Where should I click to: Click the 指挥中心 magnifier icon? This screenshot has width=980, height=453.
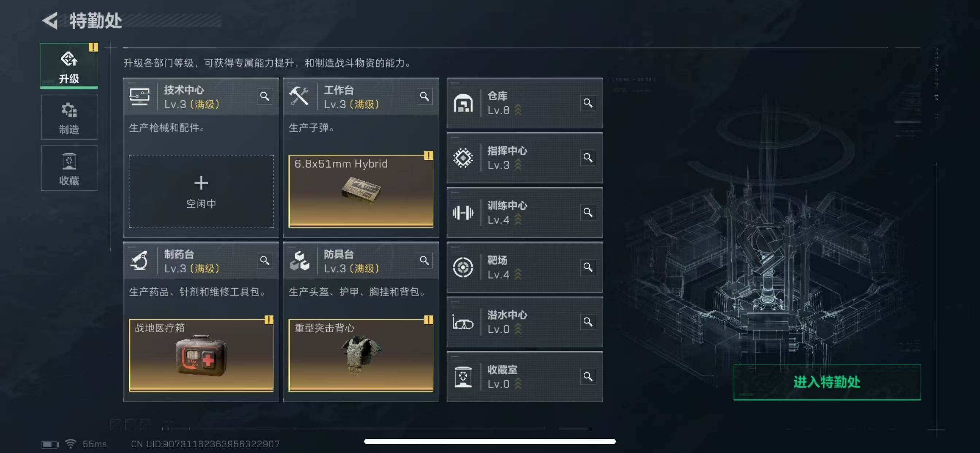click(x=588, y=158)
